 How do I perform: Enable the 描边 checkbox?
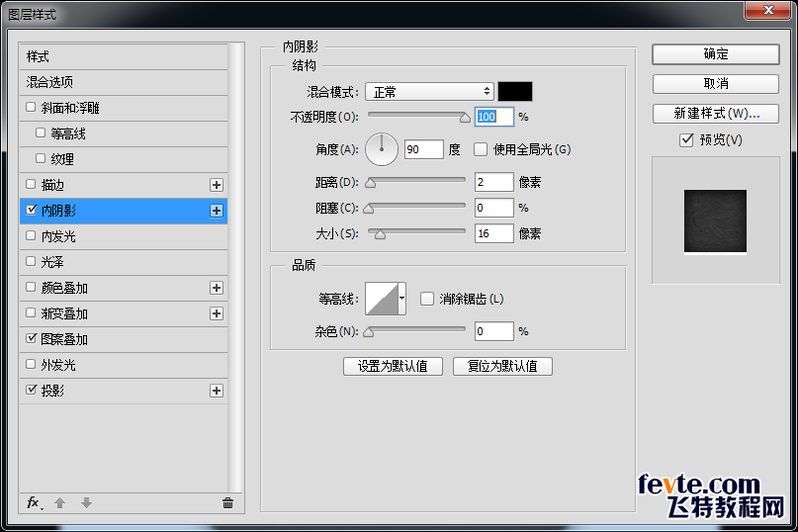click(x=31, y=184)
